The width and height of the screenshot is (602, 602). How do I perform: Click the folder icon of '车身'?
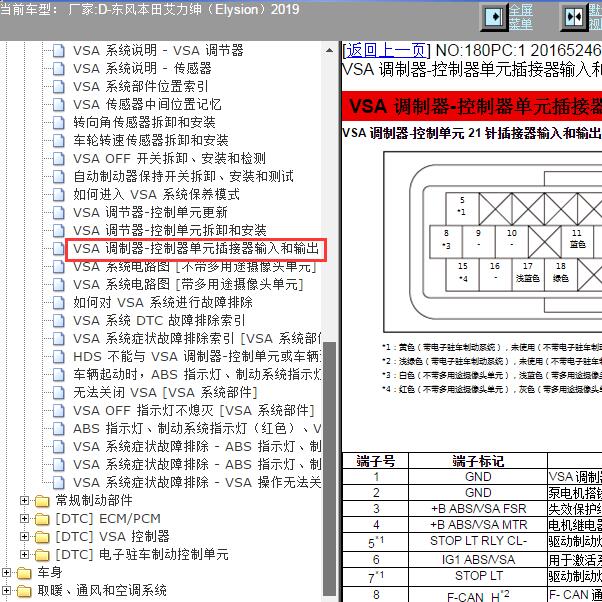[x=24, y=573]
